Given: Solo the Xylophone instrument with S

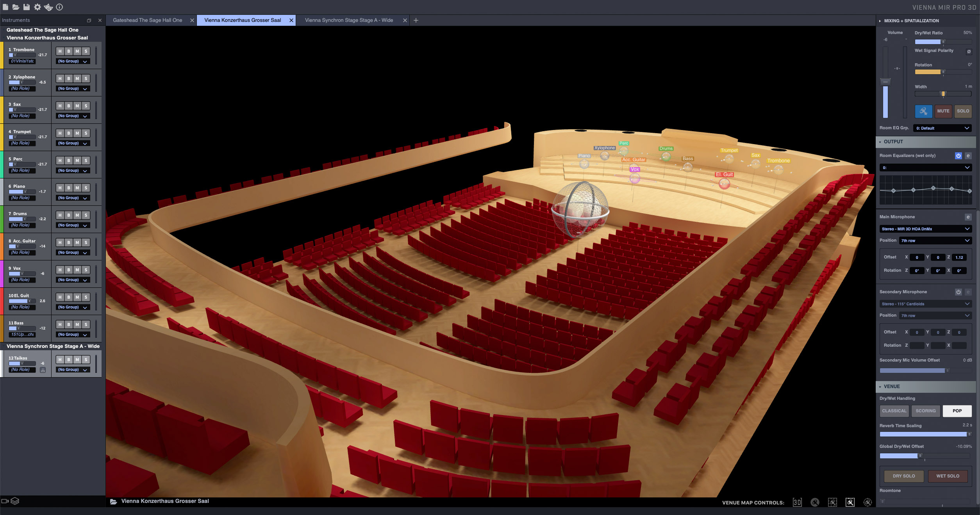Looking at the screenshot, I should coord(86,78).
